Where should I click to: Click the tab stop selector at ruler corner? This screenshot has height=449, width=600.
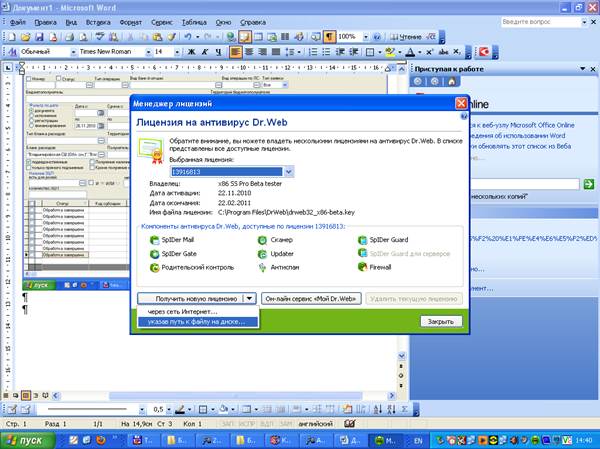tap(8, 68)
